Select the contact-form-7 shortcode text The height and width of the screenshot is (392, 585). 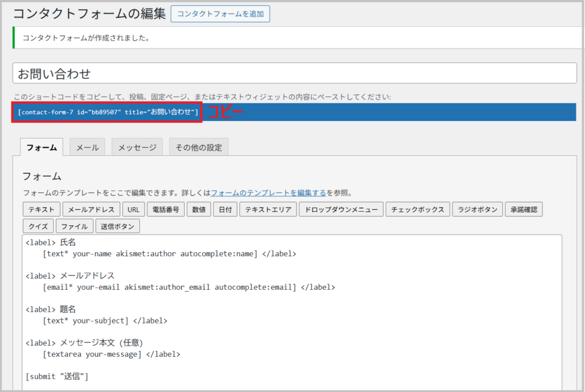(x=107, y=112)
